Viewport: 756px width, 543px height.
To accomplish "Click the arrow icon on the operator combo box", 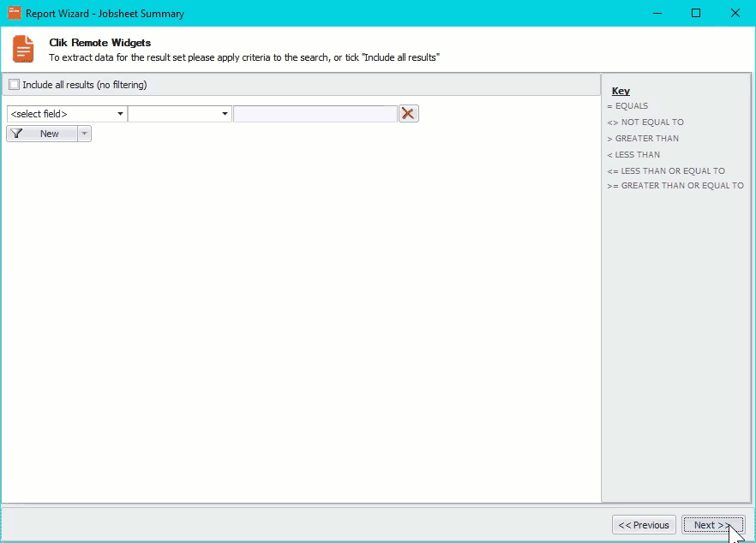I will (224, 112).
